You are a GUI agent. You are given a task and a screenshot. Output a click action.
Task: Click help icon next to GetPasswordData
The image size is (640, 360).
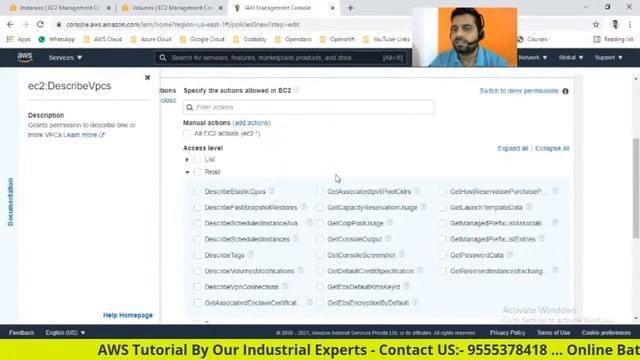(x=509, y=254)
